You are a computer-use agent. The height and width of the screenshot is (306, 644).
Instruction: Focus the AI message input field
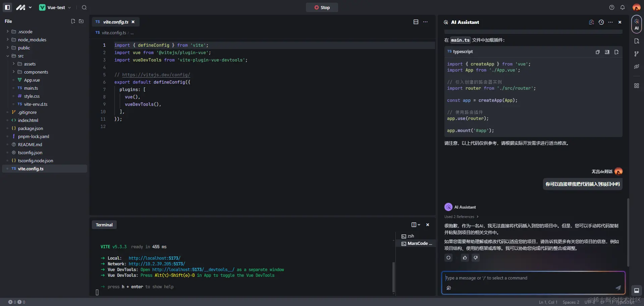tap(533, 278)
